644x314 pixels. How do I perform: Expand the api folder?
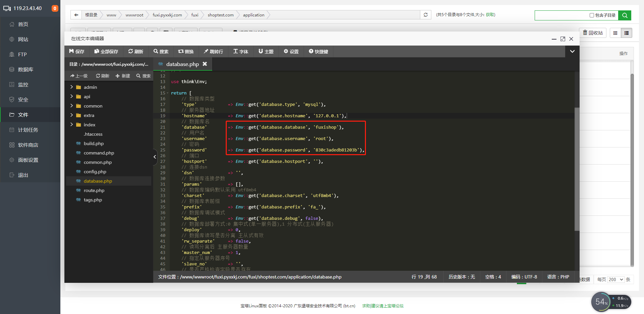(x=71, y=96)
